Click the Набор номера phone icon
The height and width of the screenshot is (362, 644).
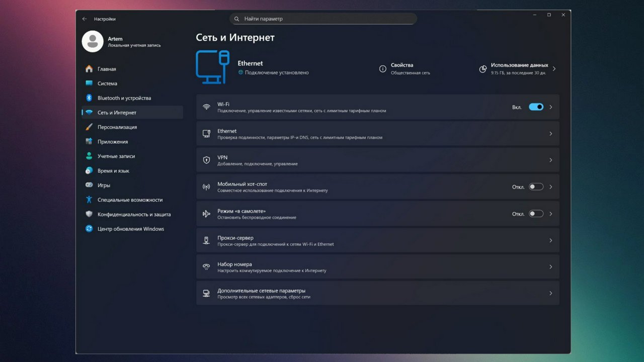(x=206, y=267)
